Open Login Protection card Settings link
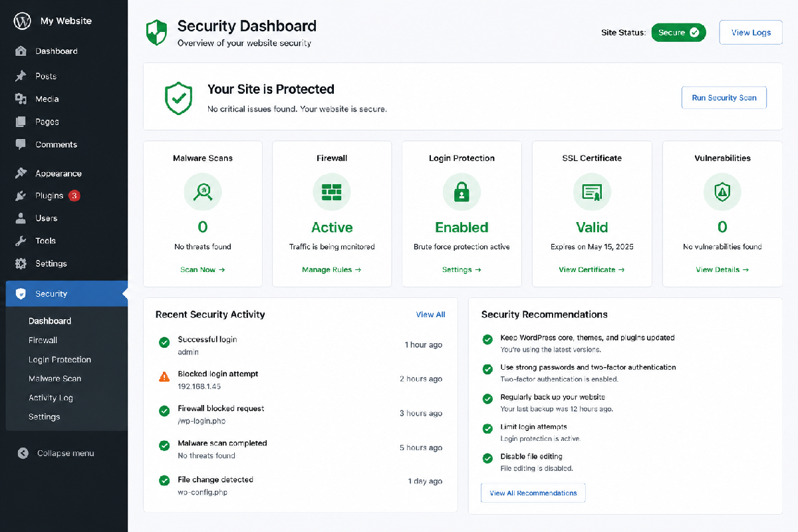 (x=462, y=270)
